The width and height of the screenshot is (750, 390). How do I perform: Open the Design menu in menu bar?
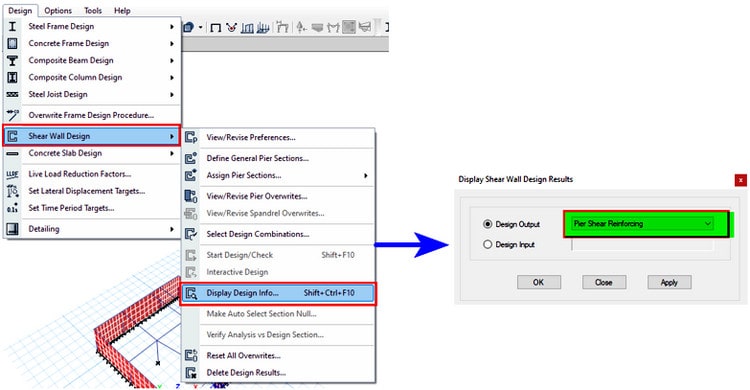pos(20,10)
